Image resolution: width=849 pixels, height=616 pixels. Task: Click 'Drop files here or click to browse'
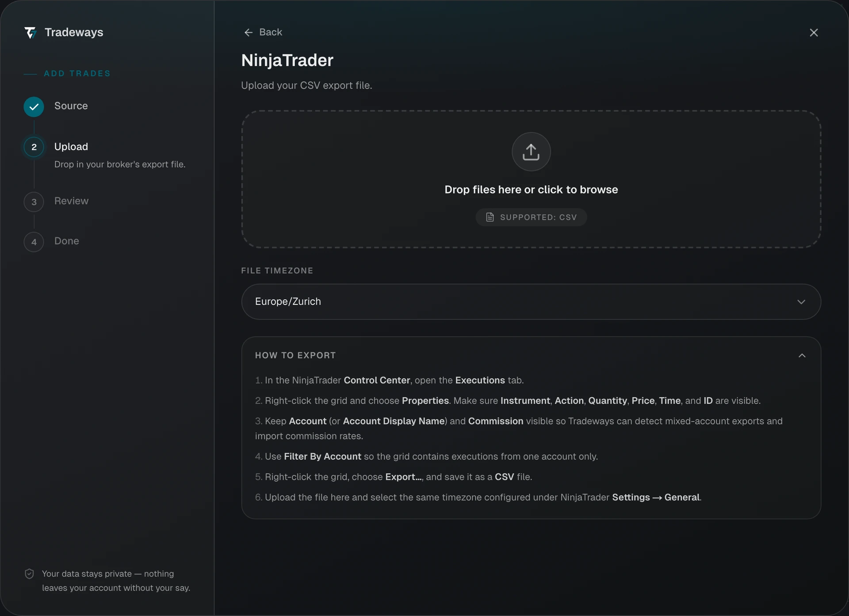[x=531, y=190]
